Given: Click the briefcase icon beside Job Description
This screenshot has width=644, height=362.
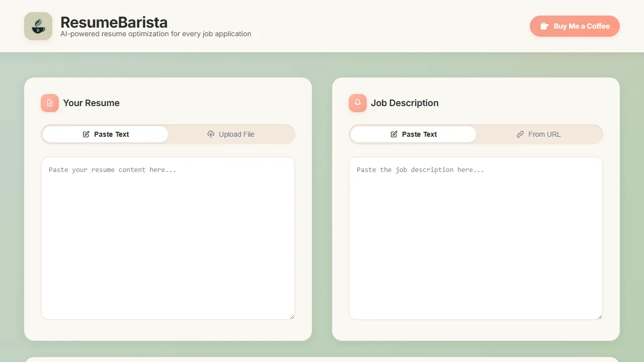Looking at the screenshot, I should (357, 103).
